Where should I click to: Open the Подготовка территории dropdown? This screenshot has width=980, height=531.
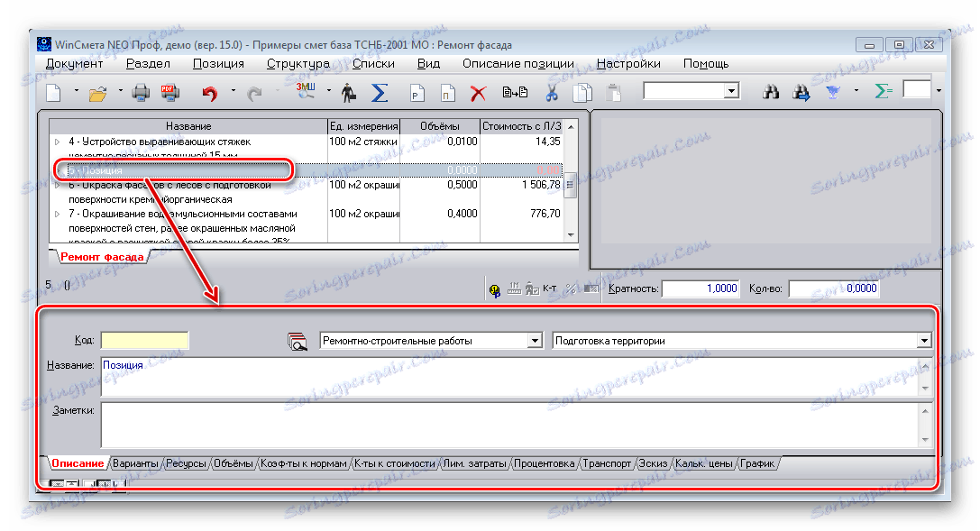924,341
